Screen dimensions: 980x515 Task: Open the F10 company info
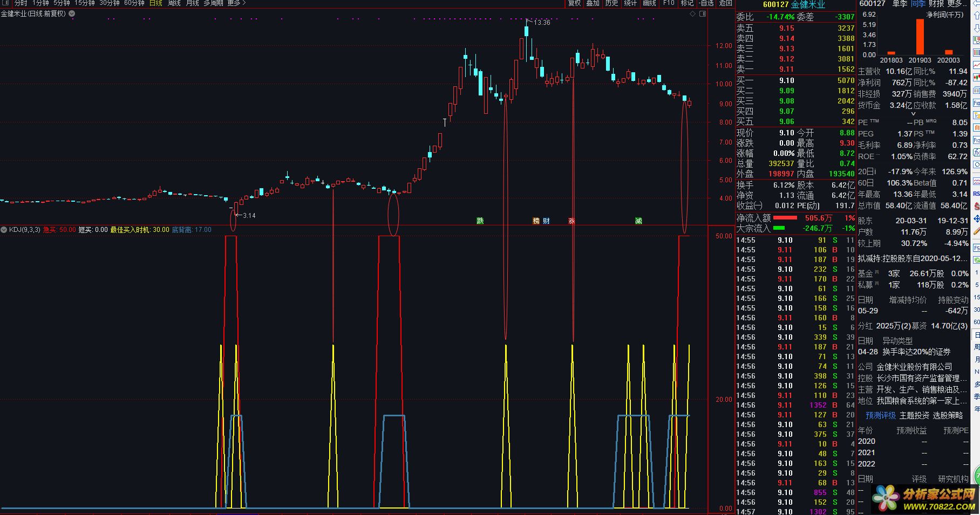click(x=669, y=3)
